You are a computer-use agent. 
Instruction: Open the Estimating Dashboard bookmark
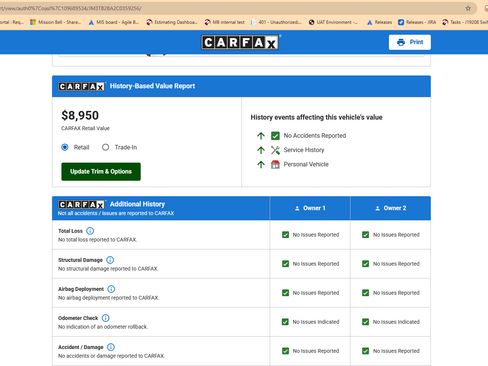pos(172,22)
